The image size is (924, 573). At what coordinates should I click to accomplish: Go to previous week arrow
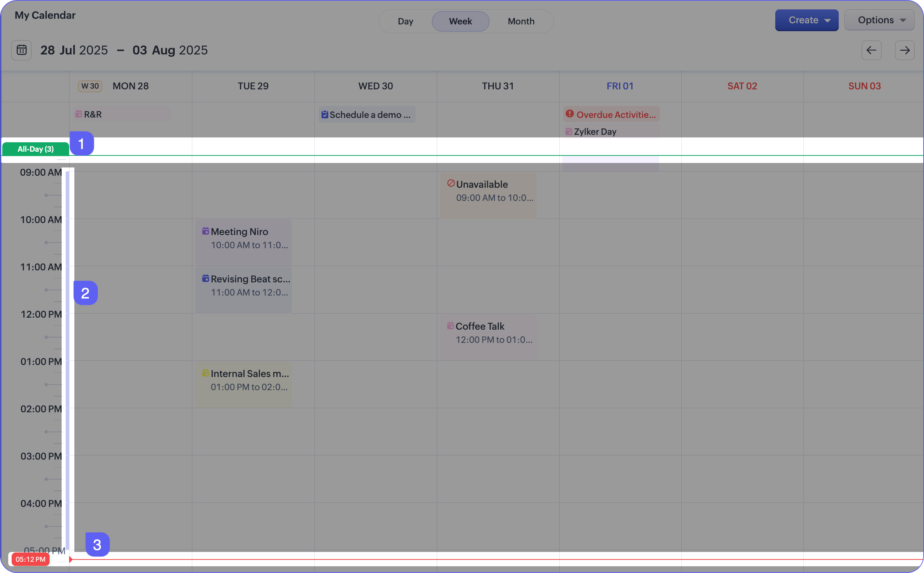[x=871, y=50]
